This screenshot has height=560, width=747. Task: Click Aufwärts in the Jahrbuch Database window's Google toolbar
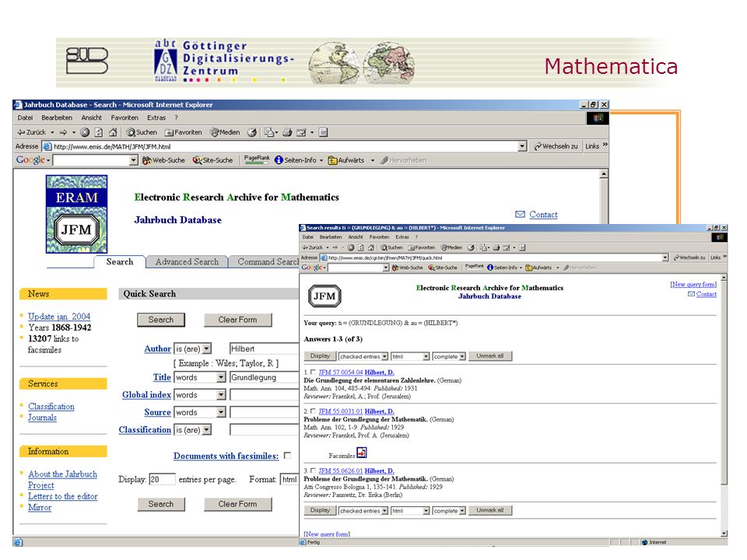click(346, 160)
